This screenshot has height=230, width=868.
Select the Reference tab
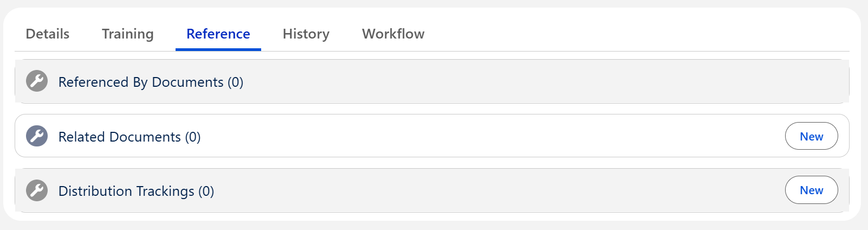pyautogui.click(x=218, y=34)
